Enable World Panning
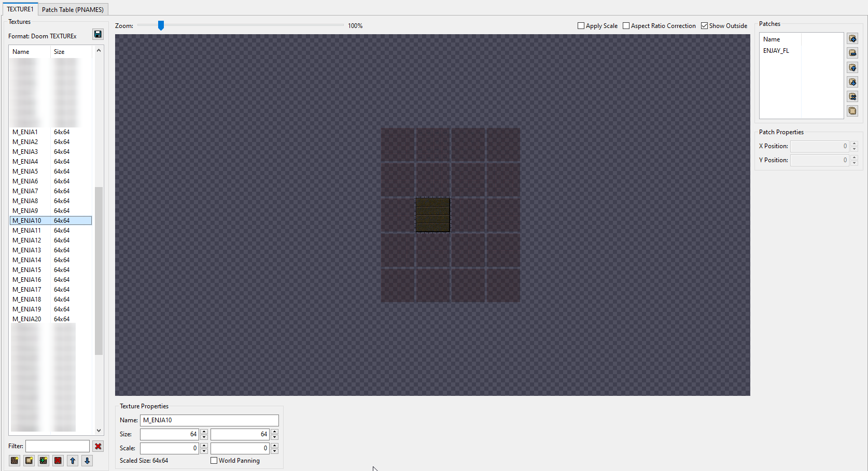This screenshot has width=868, height=471. pos(214,460)
